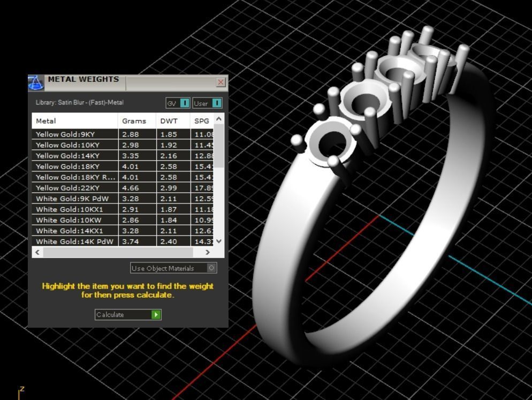Image resolution: width=532 pixels, height=400 pixels.
Task: Sort by the Grams column header
Action: point(137,121)
